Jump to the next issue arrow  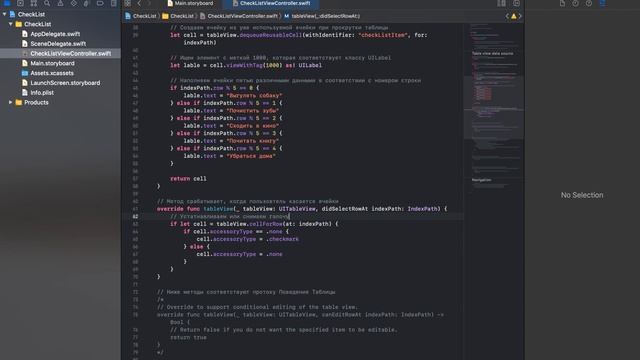click(520, 16)
